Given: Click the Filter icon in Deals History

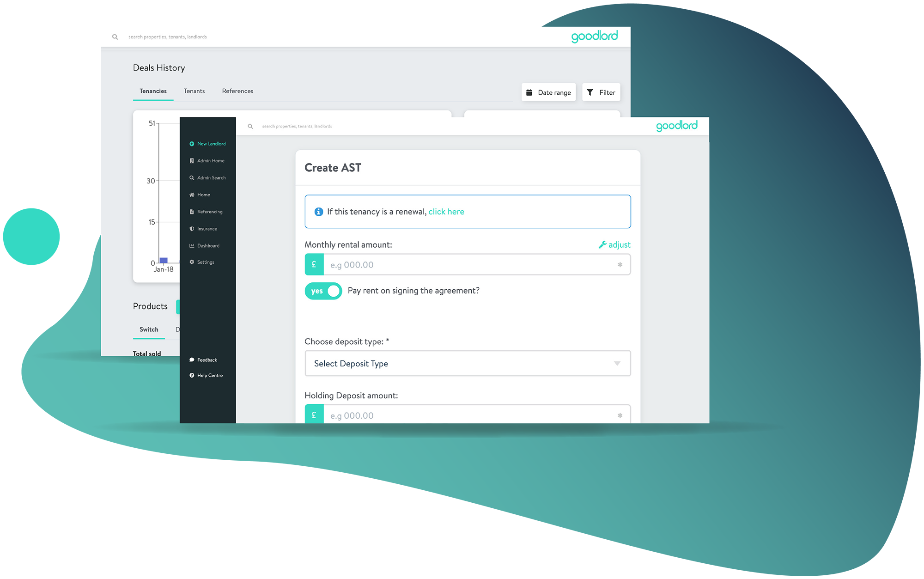Looking at the screenshot, I should click(x=590, y=92).
